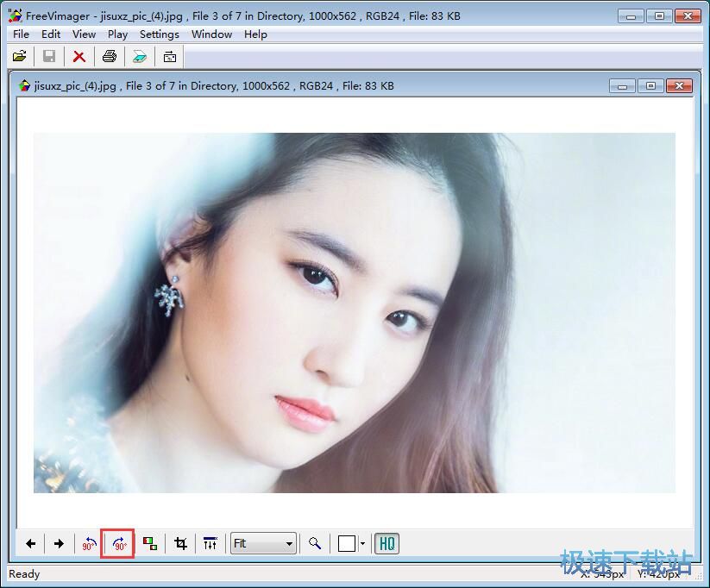Image resolution: width=710 pixels, height=588 pixels.
Task: Select the Crop tool
Action: (x=179, y=543)
